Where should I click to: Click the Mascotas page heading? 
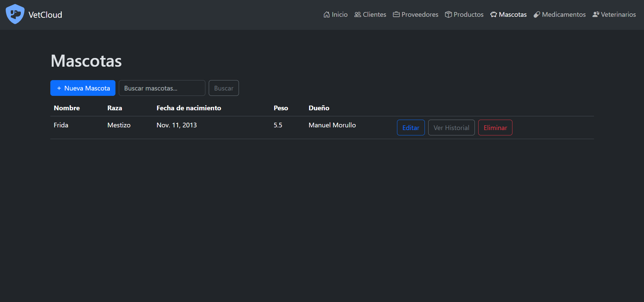[86, 61]
